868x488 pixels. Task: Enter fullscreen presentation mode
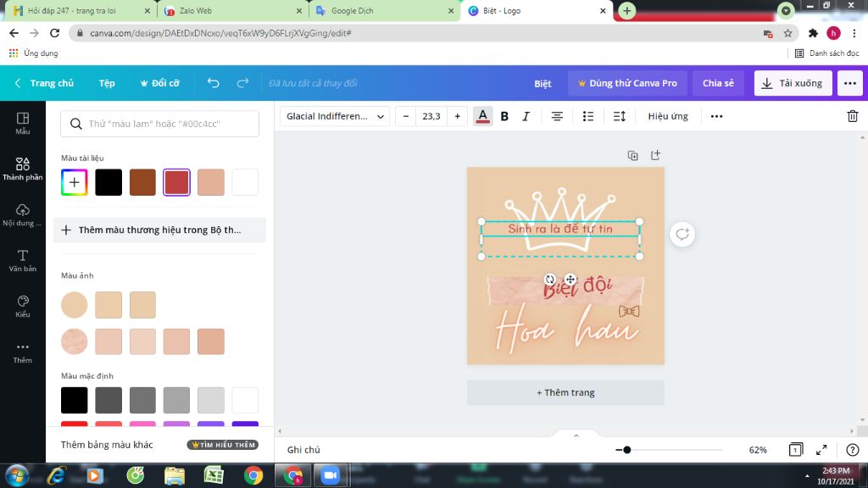coord(821,450)
